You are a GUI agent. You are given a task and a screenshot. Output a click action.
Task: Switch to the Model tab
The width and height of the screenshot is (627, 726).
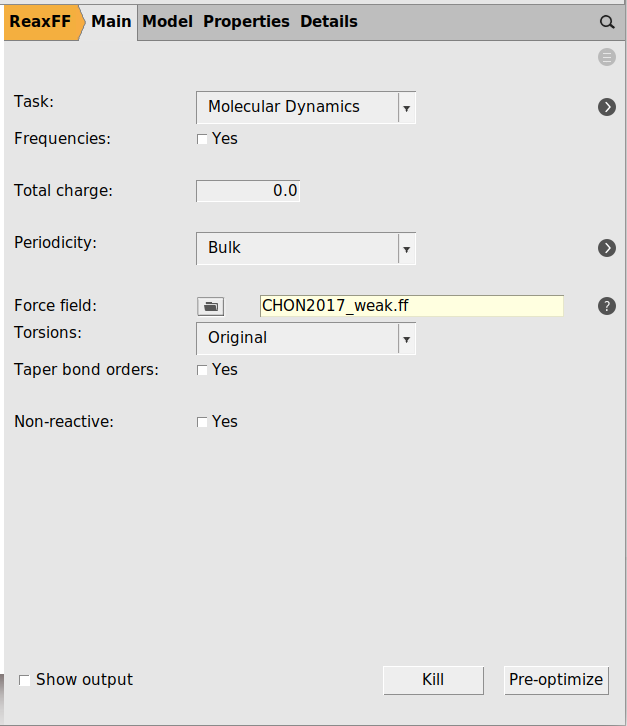point(167,21)
